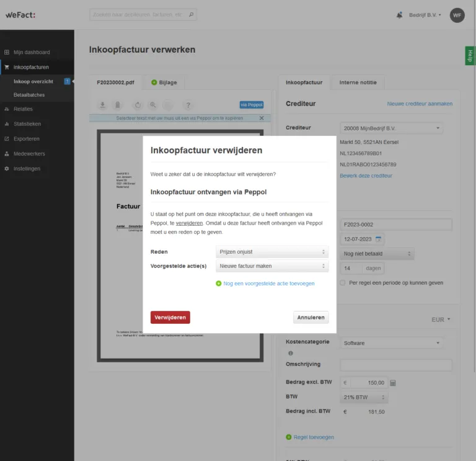The image size is (476, 461).
Task: Switch to the Interne notitie tab
Action: 358,83
